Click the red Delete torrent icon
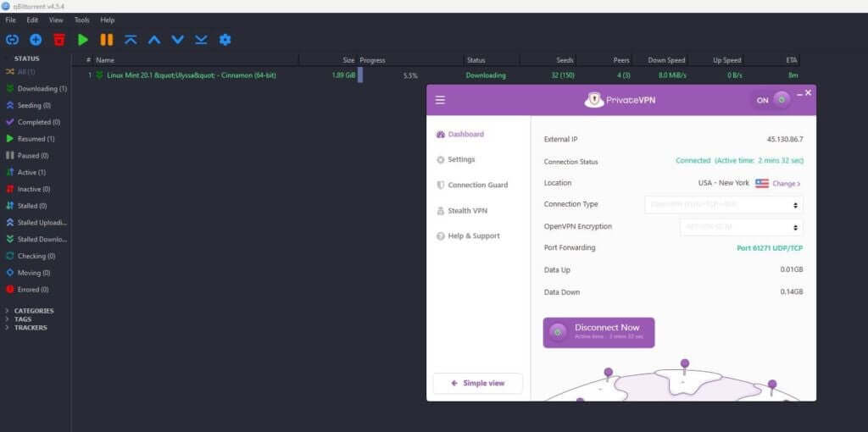The width and height of the screenshot is (868, 432). pyautogui.click(x=59, y=40)
